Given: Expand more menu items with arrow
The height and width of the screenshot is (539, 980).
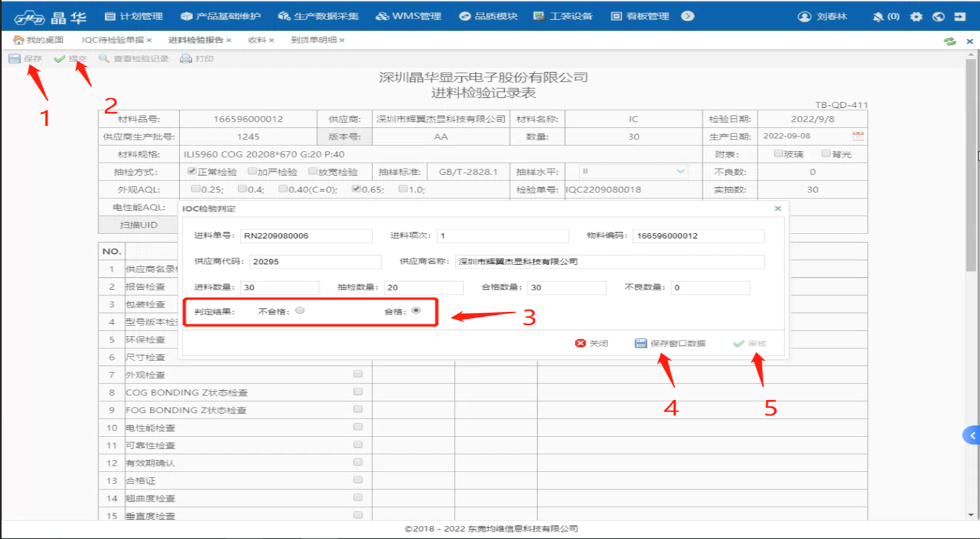Looking at the screenshot, I should click(x=688, y=16).
